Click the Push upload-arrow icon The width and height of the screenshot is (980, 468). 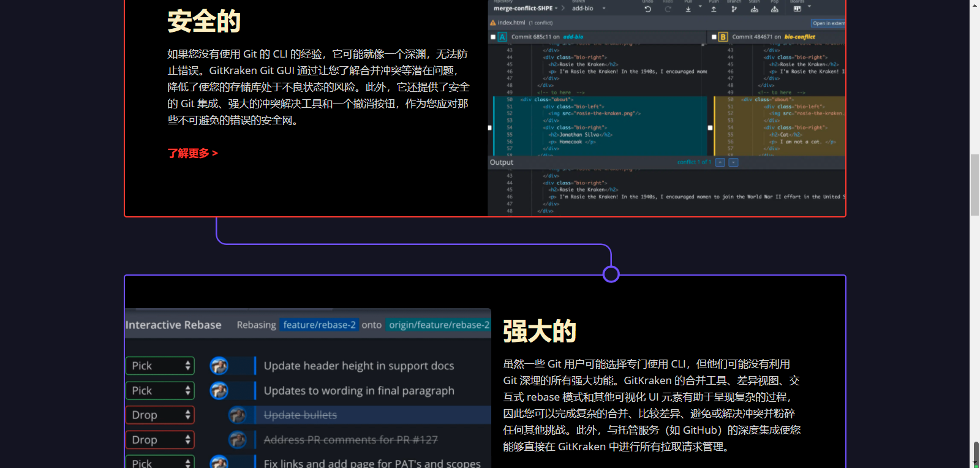[x=714, y=9]
